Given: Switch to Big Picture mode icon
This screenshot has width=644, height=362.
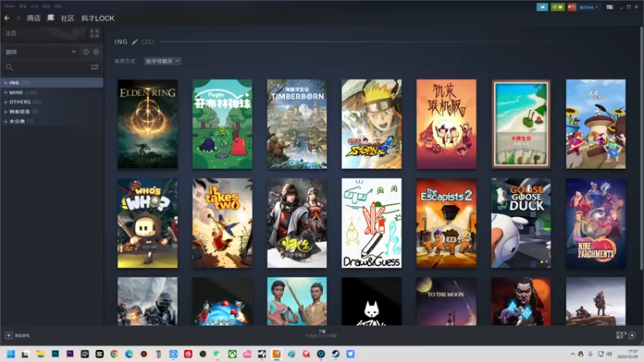Looking at the screenshot, I should pyautogui.click(x=610, y=7).
